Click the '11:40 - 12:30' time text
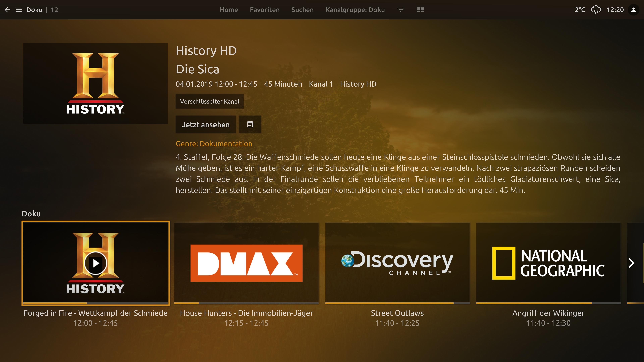 tap(548, 323)
